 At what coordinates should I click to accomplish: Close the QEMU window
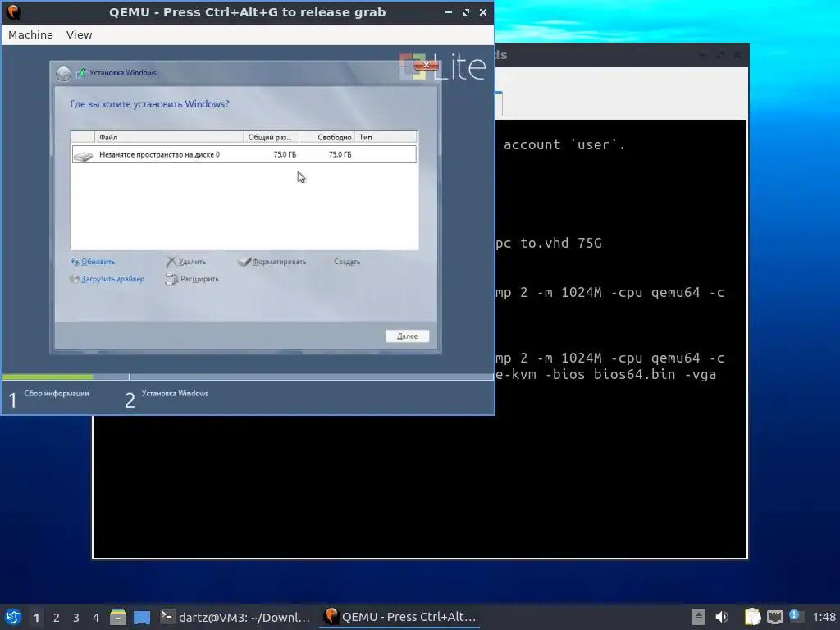coord(482,11)
